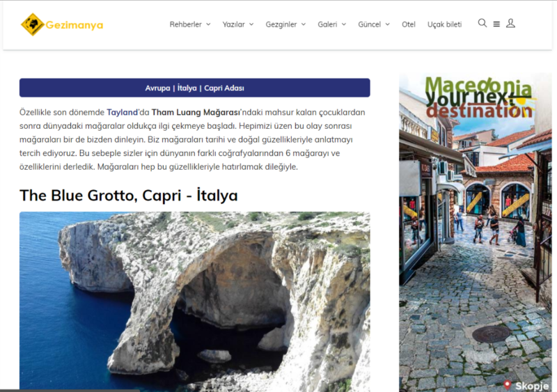
Task: Open the hamburger menu icon
Action: point(496,24)
